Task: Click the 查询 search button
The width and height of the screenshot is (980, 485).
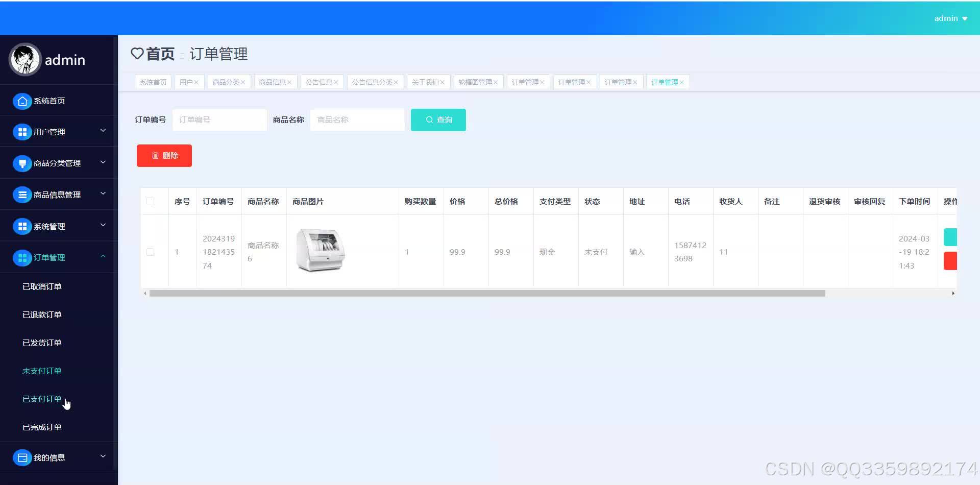Action: click(438, 120)
